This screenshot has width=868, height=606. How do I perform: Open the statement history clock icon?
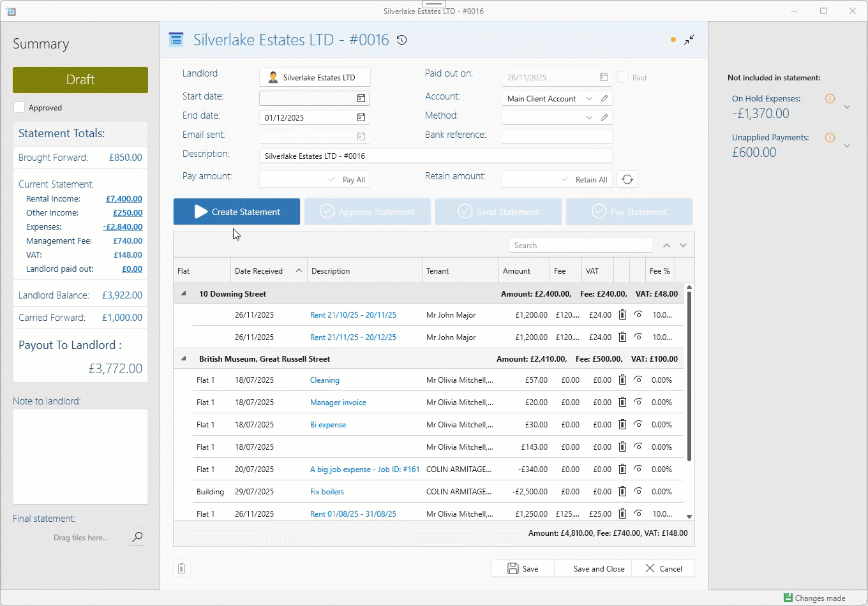pos(401,40)
